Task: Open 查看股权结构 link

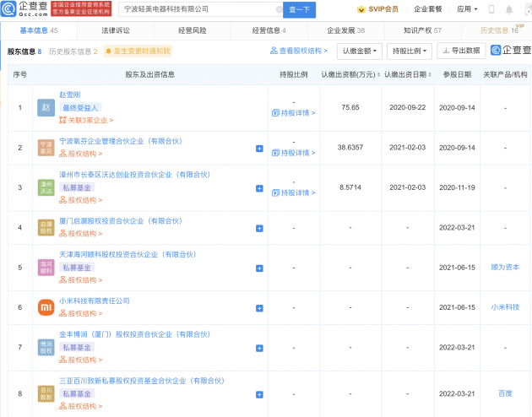Action: 299,51
